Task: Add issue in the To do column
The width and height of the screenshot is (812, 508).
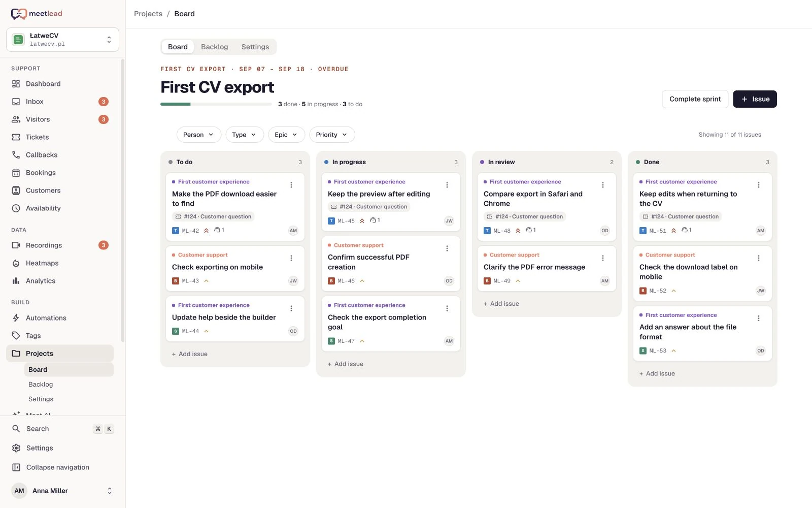Action: (190, 354)
